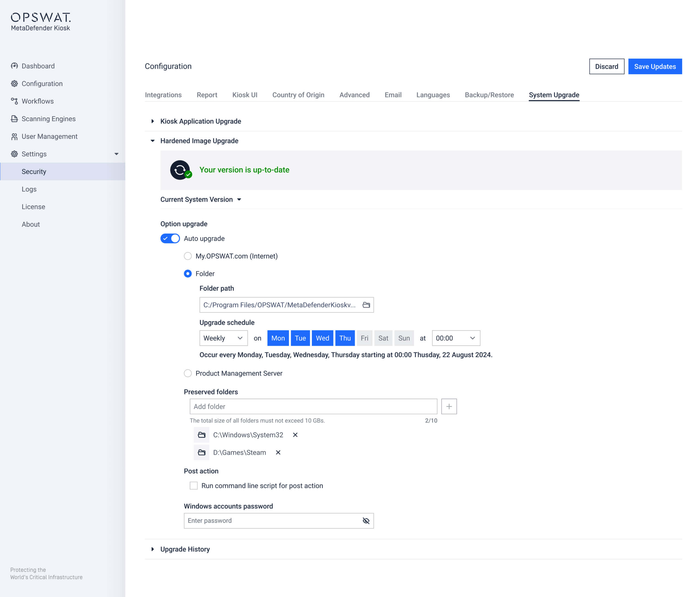The width and height of the screenshot is (700, 597).
Task: Click the Save Updates button
Action: [654, 67]
